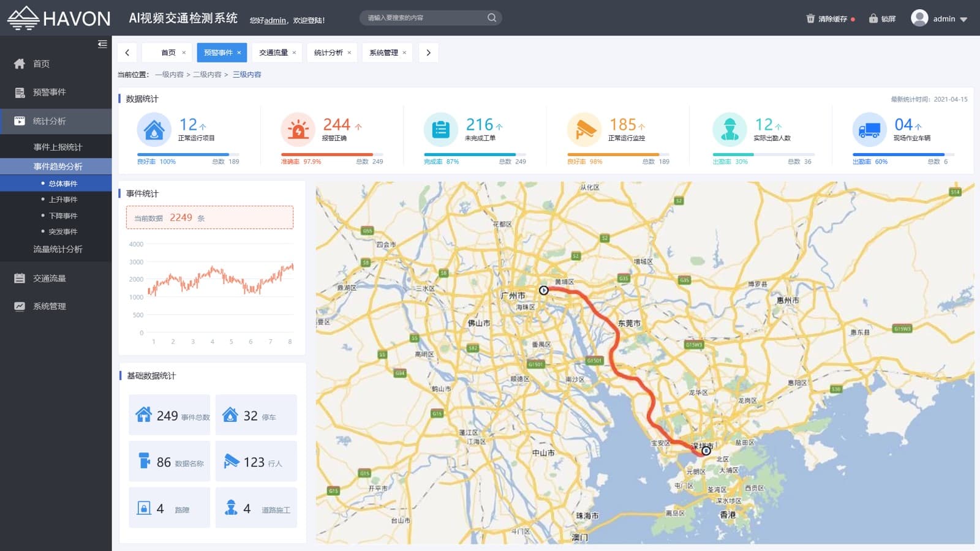Image resolution: width=980 pixels, height=551 pixels.
Task: Click the 未完成工单 clipboard icon
Action: coord(440,129)
